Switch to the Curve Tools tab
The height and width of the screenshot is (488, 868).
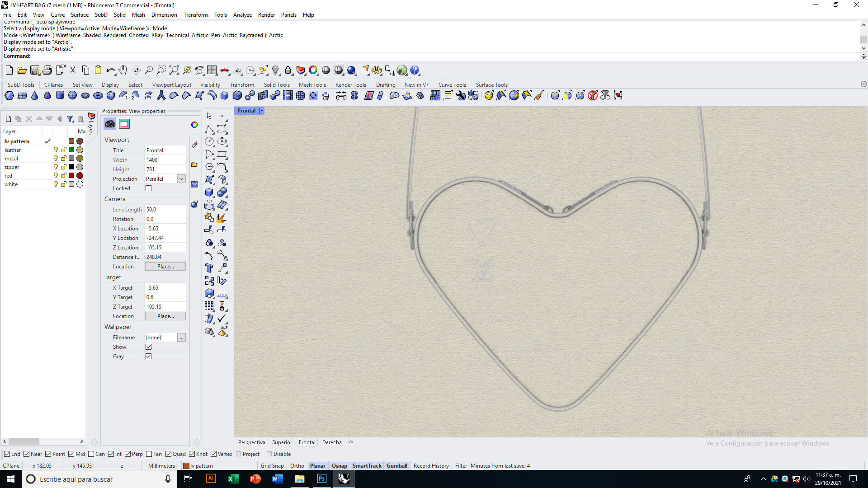coord(452,85)
